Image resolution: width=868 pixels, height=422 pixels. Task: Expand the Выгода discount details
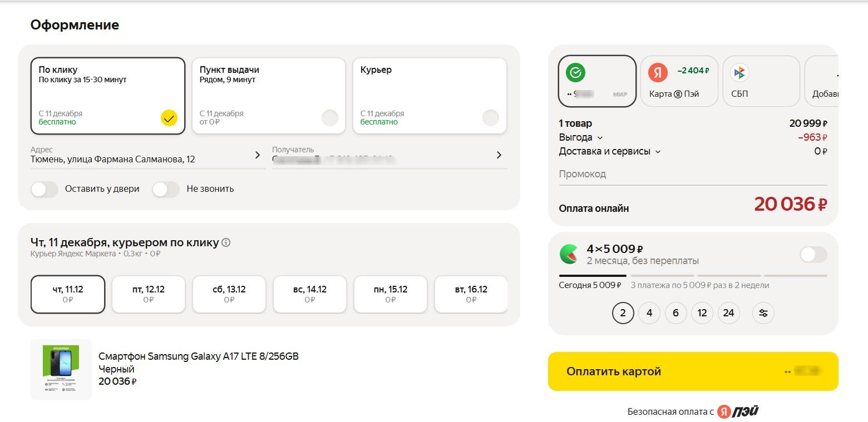pyautogui.click(x=600, y=138)
